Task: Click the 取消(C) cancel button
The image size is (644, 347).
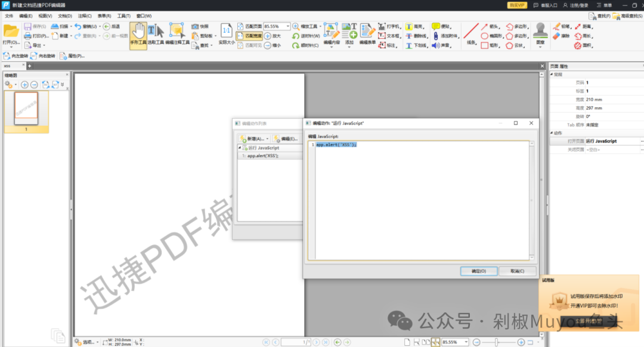Action: [x=517, y=271]
